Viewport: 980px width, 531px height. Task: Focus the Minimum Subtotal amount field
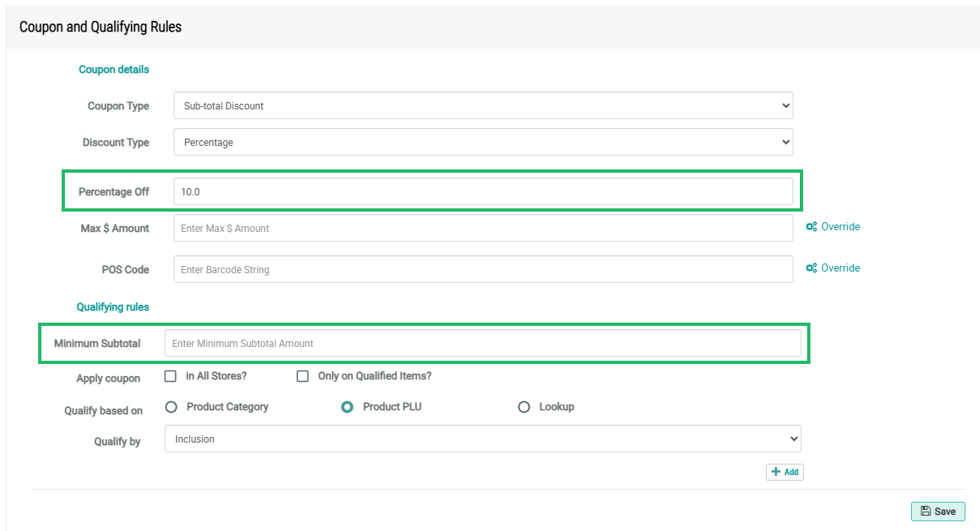(483, 344)
